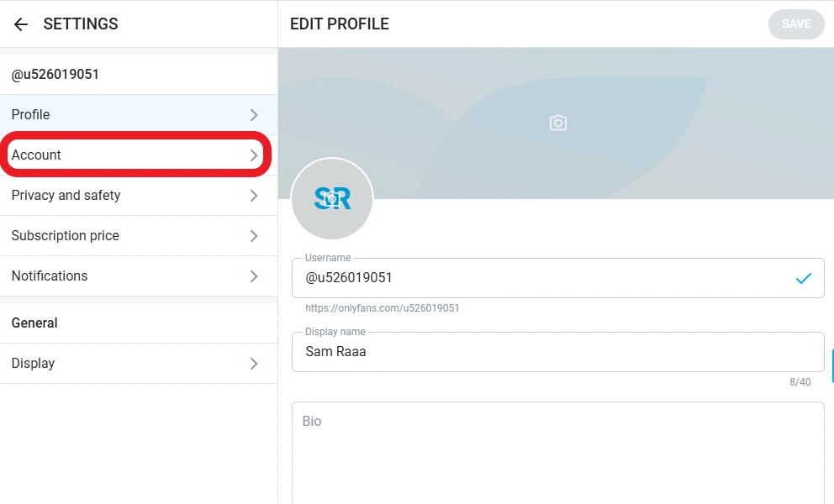Viewport: 834px width, 504px height.
Task: Click the chevron next to Privacy and safety
Action: [x=254, y=196]
